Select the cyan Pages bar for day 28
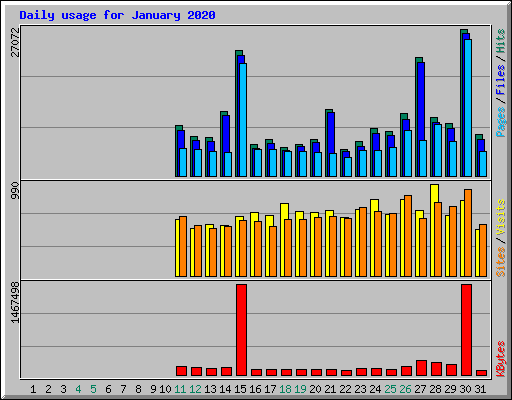512x400 pixels. 438,151
